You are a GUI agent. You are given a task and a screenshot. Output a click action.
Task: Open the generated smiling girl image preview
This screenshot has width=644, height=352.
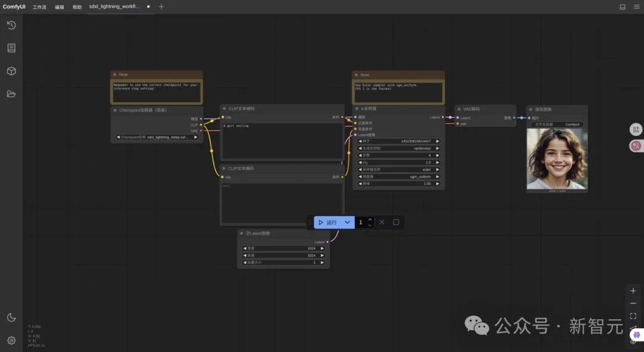pos(558,158)
